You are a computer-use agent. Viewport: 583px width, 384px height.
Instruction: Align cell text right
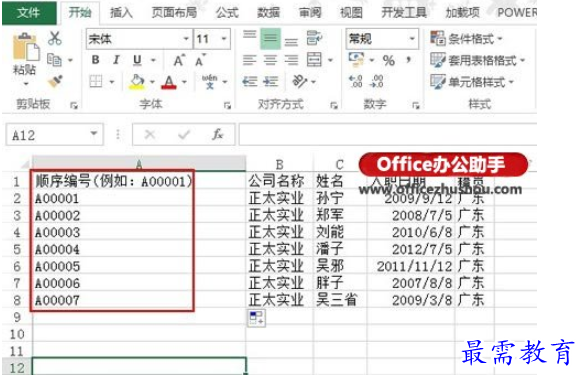pos(291,60)
